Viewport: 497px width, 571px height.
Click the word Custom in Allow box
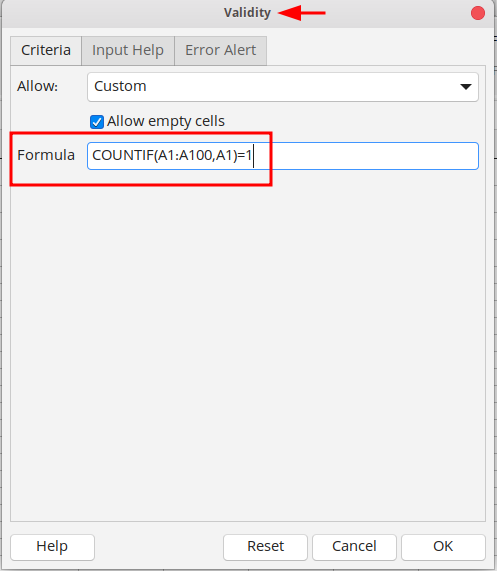(120, 86)
